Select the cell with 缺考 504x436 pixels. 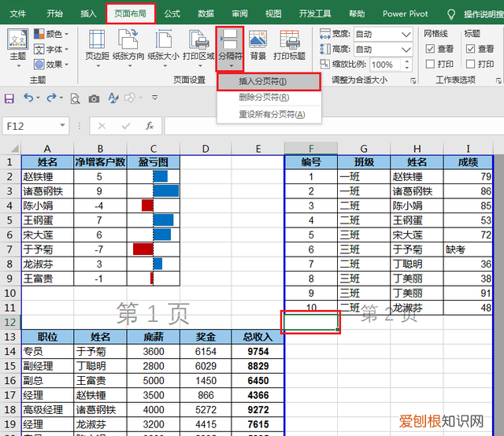point(468,249)
